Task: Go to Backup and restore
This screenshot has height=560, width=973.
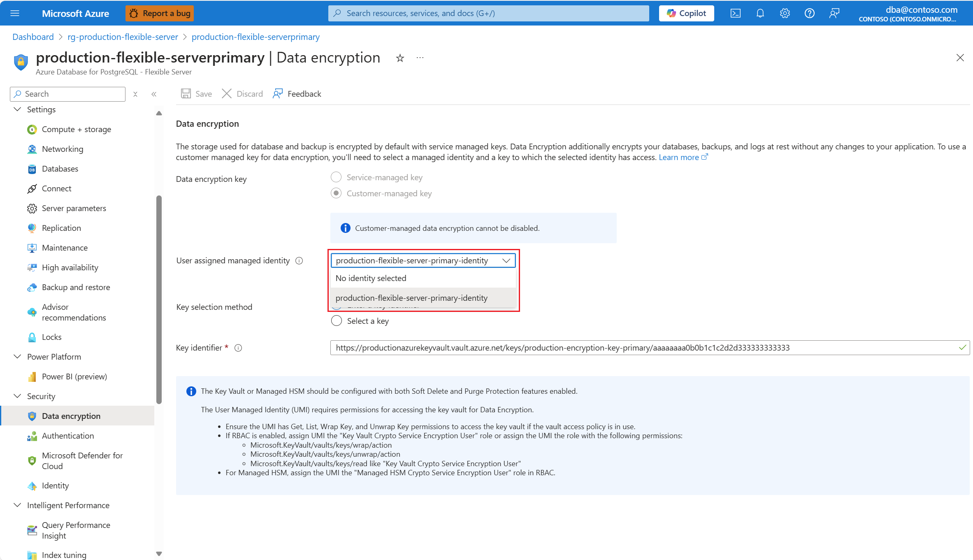Action: pos(76,287)
